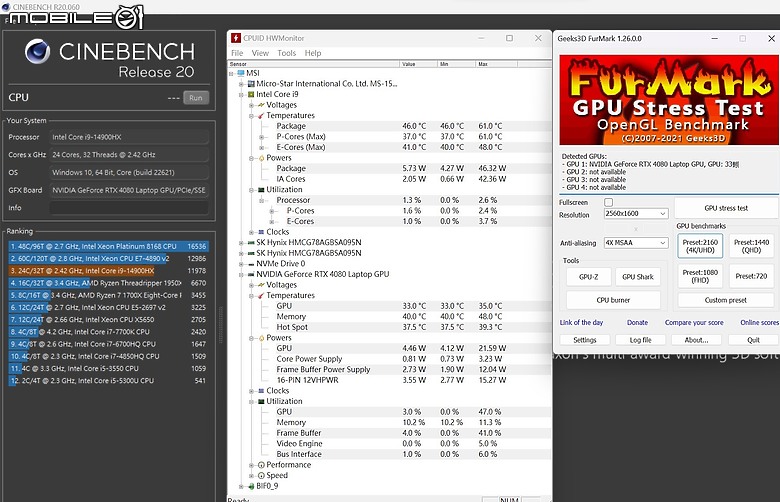Screen dimensions: 780x502
Task: Launch GPU-Z tool
Action: coord(588,277)
